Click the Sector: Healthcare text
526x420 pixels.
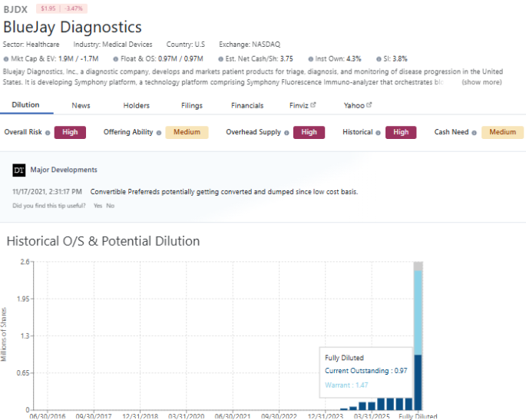[x=31, y=45]
